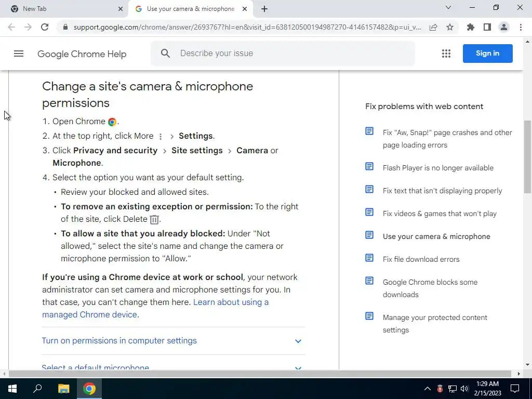Open Flash Player is no longer available
The width and height of the screenshot is (532, 399).
coord(438,168)
